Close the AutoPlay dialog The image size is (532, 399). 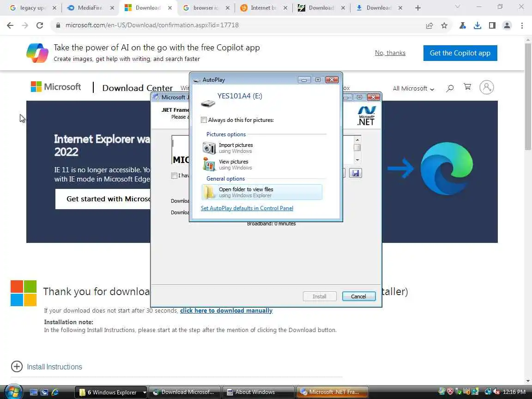coord(332,80)
